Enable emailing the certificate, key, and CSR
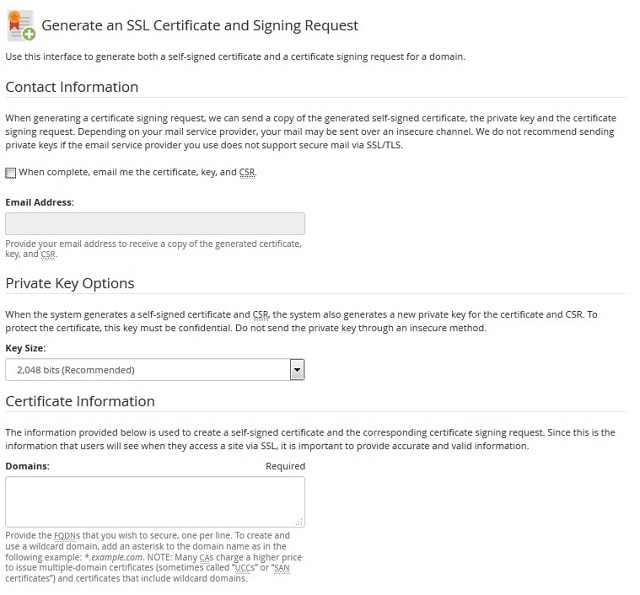Viewport: 640px width, 595px height. pos(11,173)
